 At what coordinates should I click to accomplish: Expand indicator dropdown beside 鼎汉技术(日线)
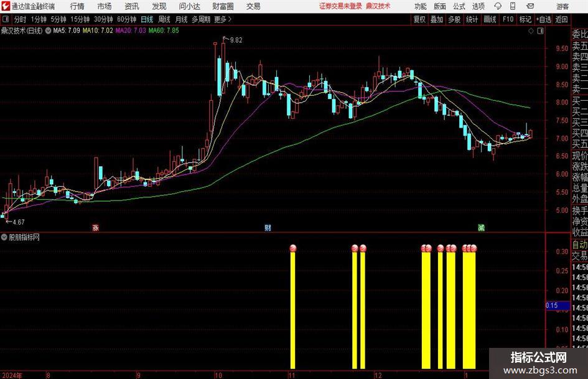pos(48,30)
